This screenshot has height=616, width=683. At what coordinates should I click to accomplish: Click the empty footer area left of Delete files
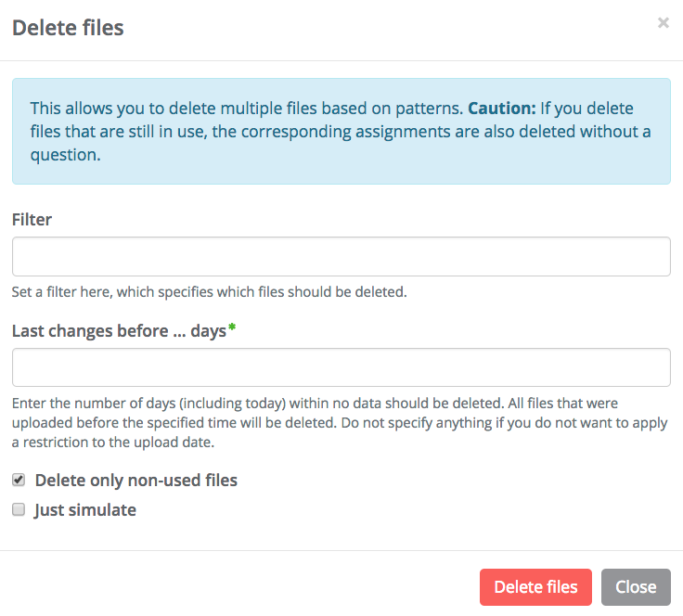(232, 587)
